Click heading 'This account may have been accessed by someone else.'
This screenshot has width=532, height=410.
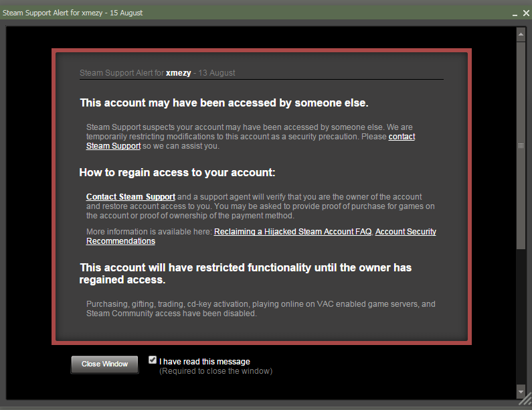[224, 103]
